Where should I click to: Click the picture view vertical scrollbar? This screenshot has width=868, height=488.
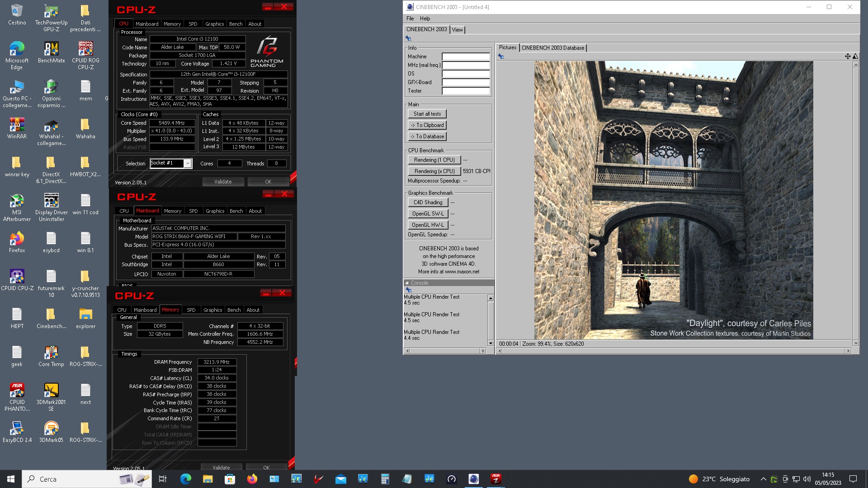click(855, 203)
